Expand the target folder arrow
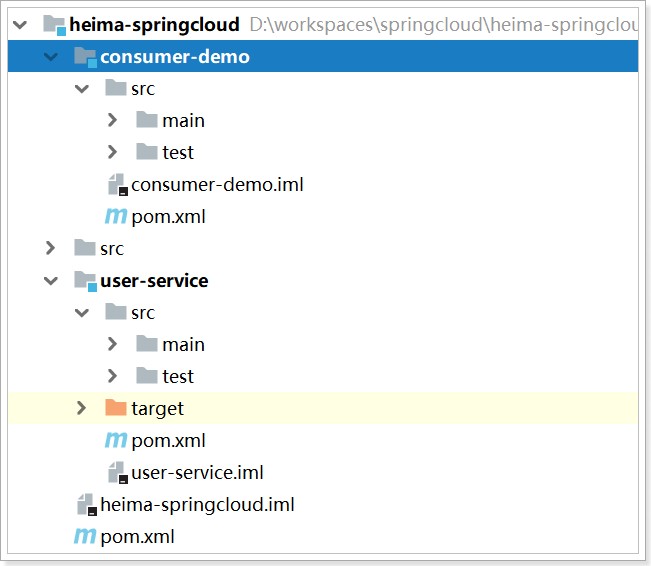651x566 pixels. pos(82,408)
